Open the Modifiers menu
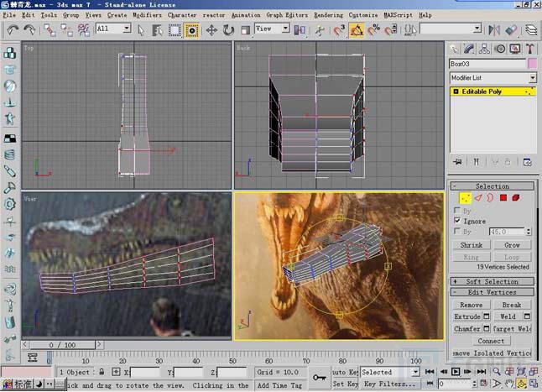 coord(148,15)
